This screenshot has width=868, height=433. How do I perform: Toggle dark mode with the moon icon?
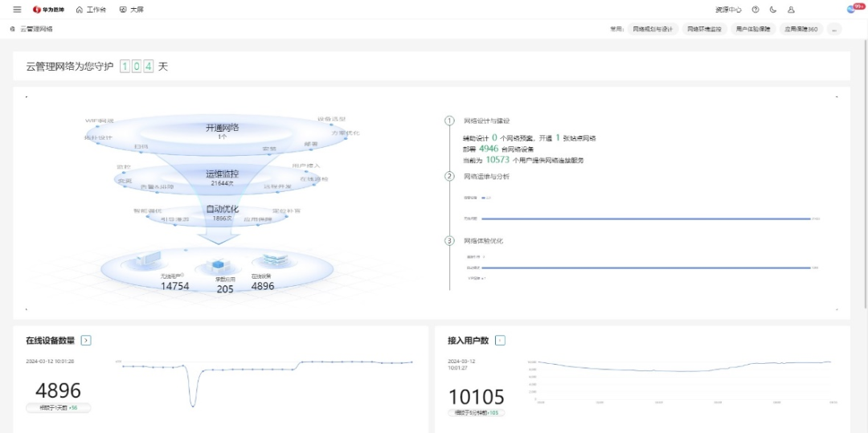773,10
